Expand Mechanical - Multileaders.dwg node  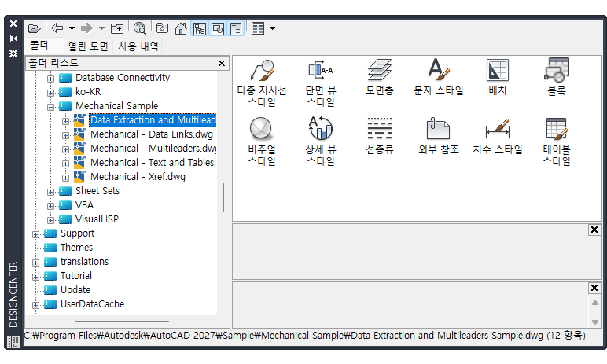pos(65,149)
